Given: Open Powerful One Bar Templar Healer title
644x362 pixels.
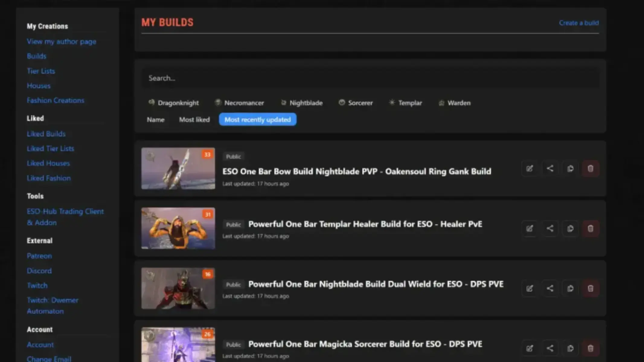Looking at the screenshot, I should pos(365,224).
